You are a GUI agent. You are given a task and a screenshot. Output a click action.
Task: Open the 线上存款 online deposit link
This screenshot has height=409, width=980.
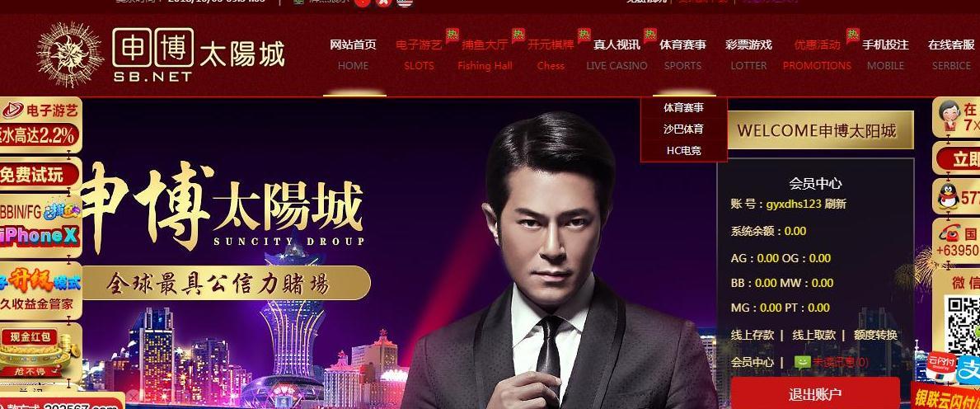(x=753, y=336)
